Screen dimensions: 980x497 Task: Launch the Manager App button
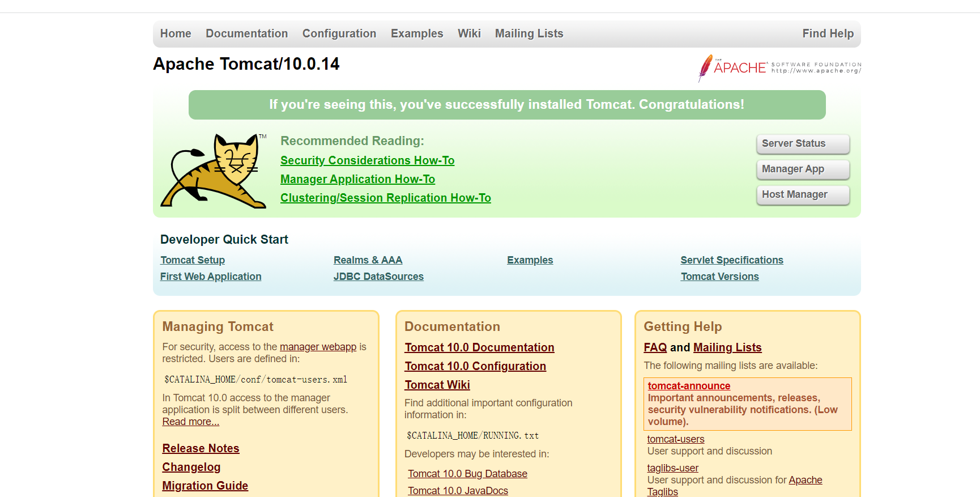[803, 169]
